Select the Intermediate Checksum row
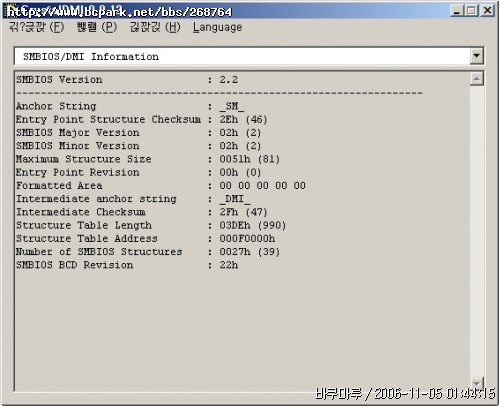 142,212
